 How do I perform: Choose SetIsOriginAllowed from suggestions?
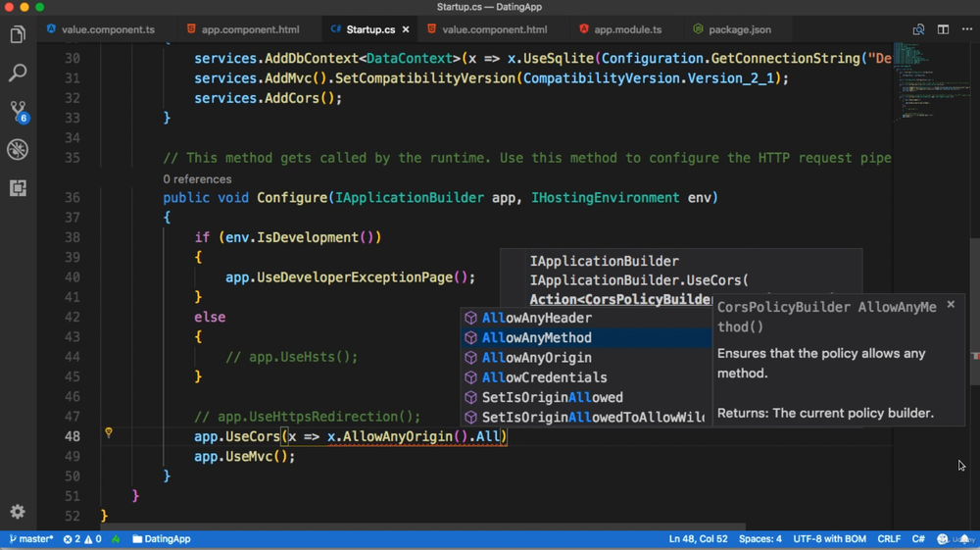tap(586, 397)
